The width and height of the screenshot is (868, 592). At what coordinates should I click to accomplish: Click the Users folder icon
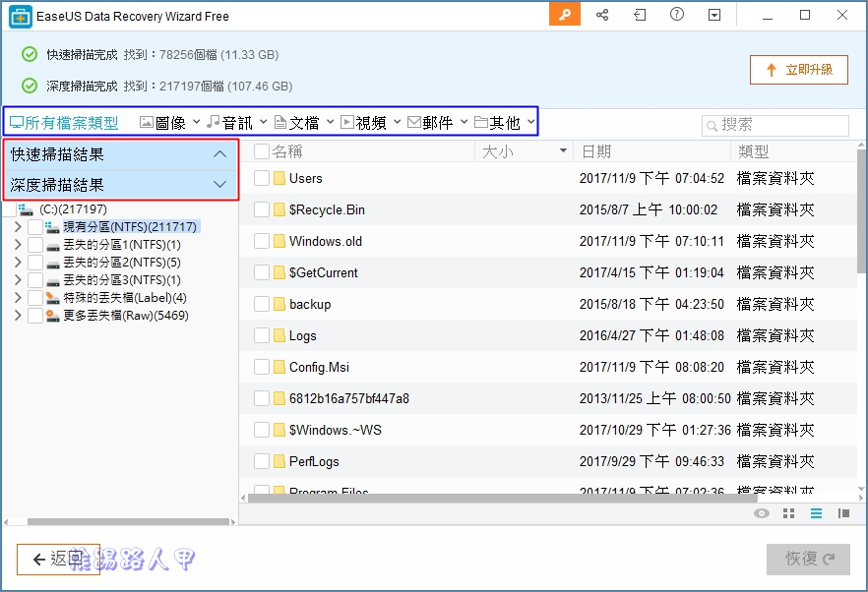point(279,178)
